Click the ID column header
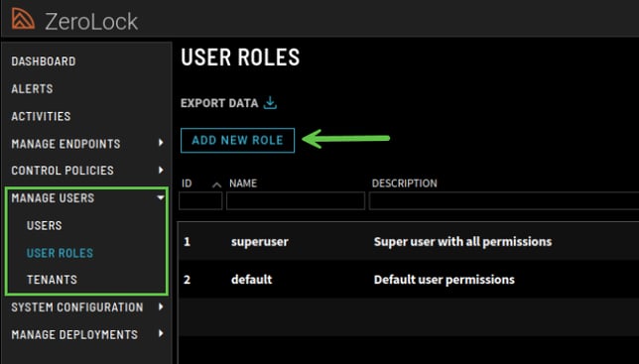639x364 pixels. pos(187,183)
